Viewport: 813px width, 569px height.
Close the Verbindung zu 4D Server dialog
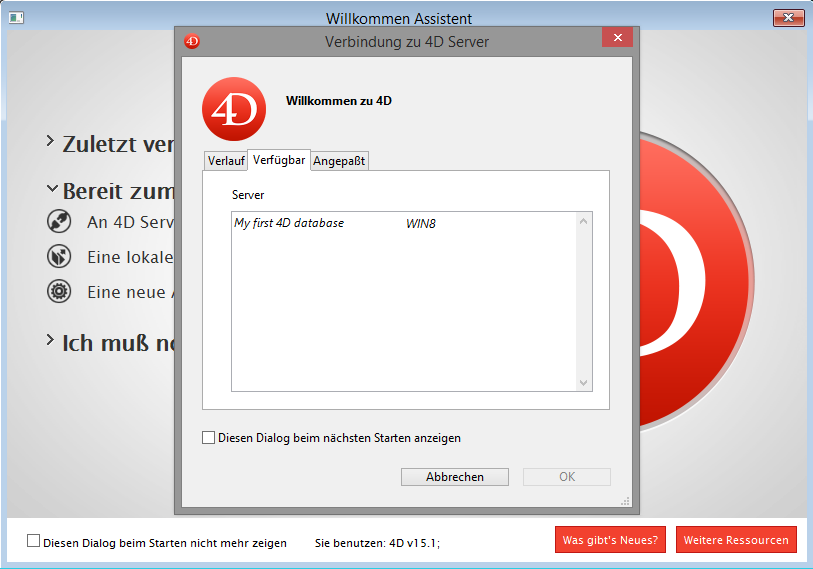pyautogui.click(x=617, y=38)
